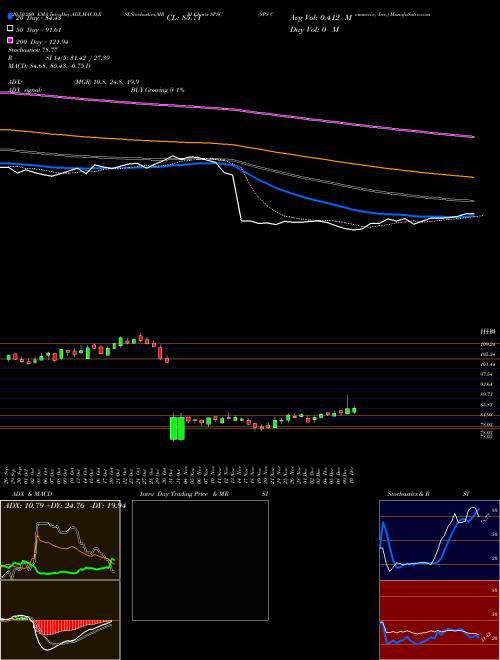Click the 'MACD: 84.68, 85.43, -0.75 D' line
The image size is (500, 660).
click(49, 66)
